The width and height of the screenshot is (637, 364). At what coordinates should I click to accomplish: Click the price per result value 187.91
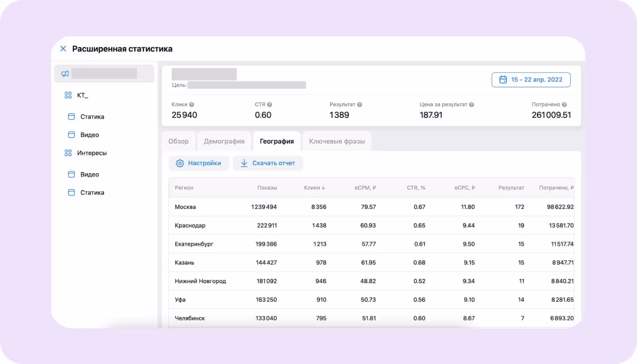431,115
